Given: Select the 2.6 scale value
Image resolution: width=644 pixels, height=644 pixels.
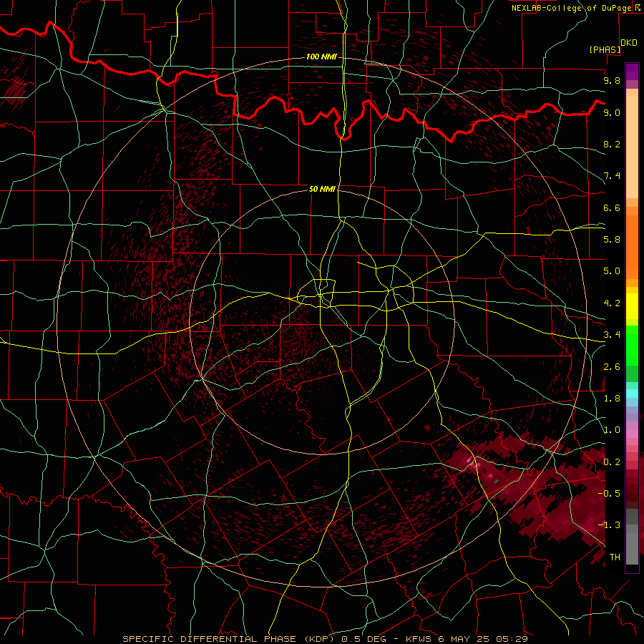Looking at the screenshot, I should point(612,367).
